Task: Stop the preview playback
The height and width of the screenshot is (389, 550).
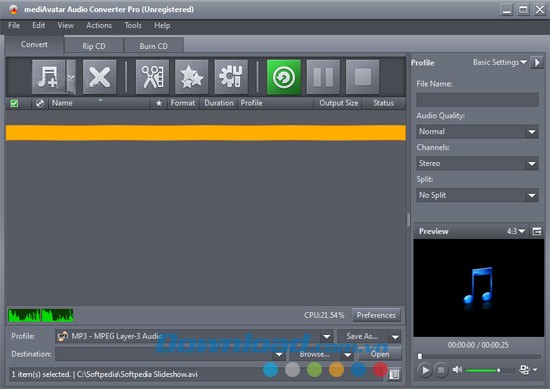Action: click(441, 370)
